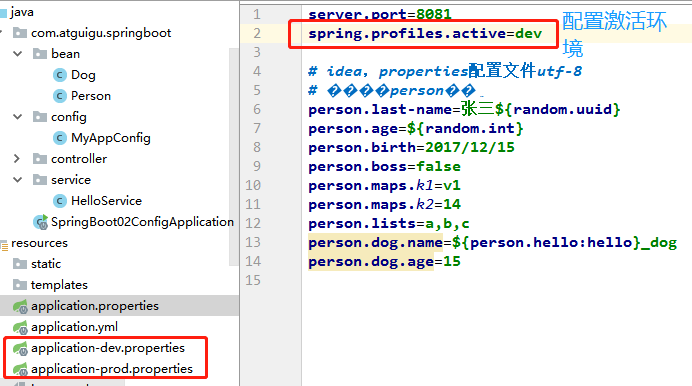Click the person.age random.int line

pos(416,129)
